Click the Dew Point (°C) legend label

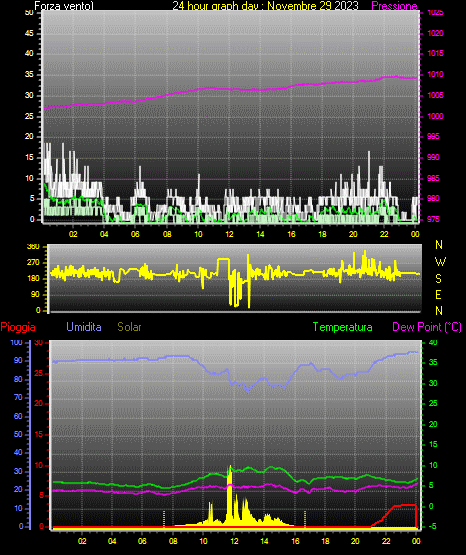coord(427,327)
